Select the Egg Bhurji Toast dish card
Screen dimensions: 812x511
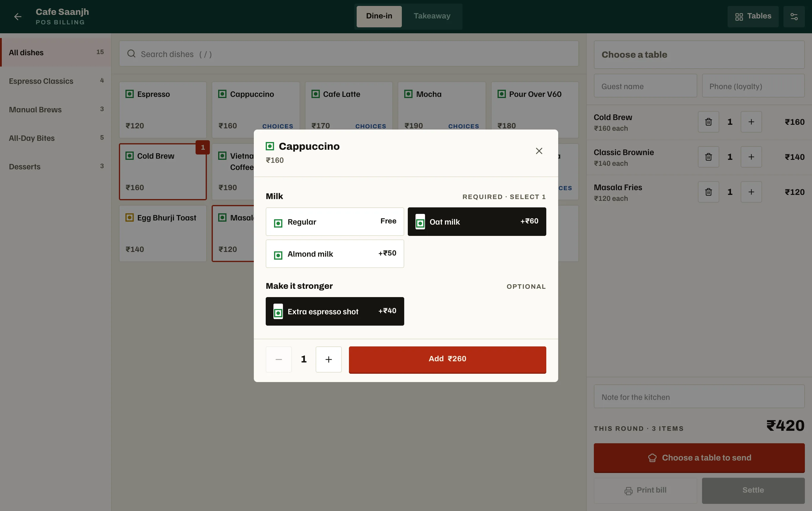pyautogui.click(x=163, y=233)
